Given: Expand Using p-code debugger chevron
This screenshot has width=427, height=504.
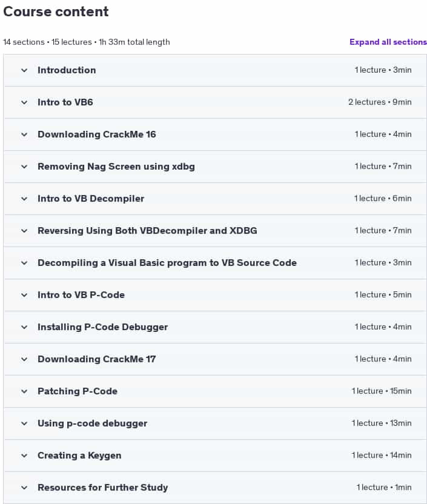Looking at the screenshot, I should pos(24,423).
